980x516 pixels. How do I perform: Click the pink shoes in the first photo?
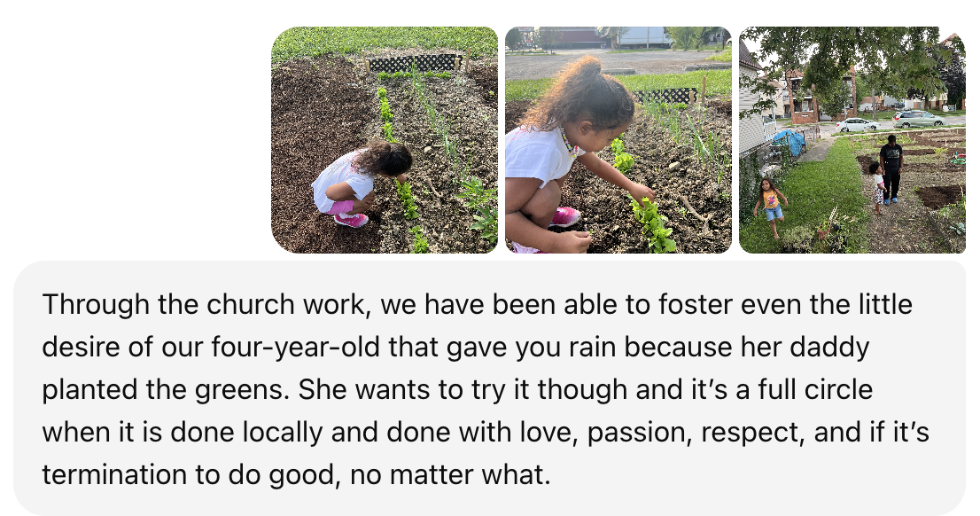(x=351, y=217)
